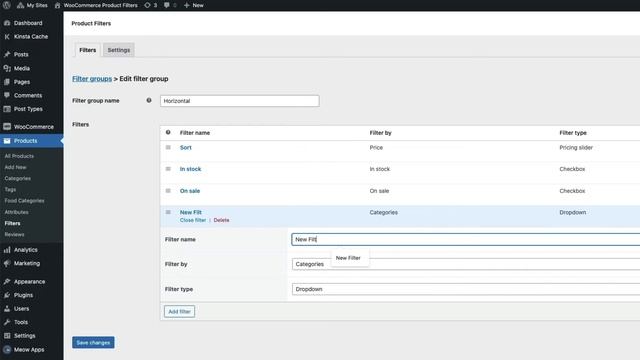
Task: Click Checkbox type cell in In stock row
Action: tap(572, 169)
